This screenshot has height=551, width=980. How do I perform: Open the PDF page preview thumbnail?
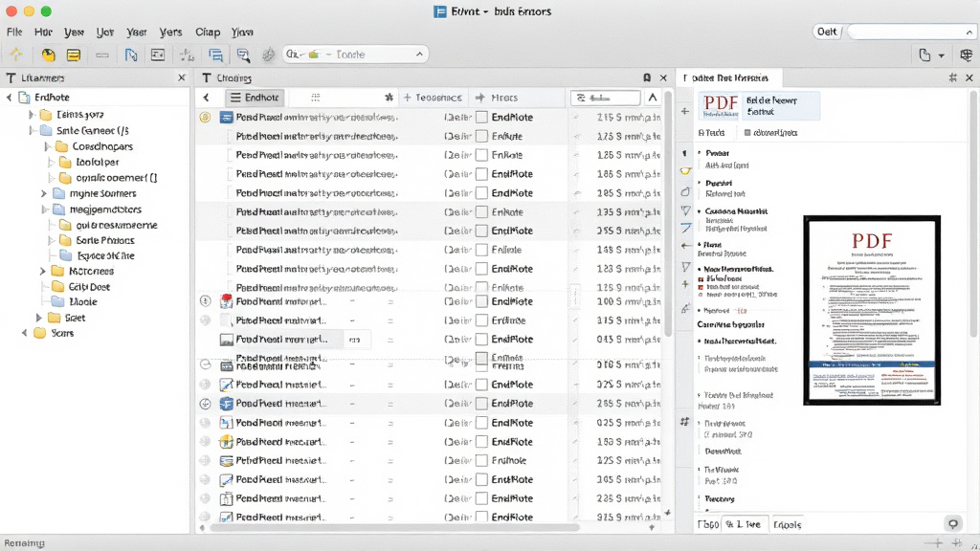tap(872, 311)
